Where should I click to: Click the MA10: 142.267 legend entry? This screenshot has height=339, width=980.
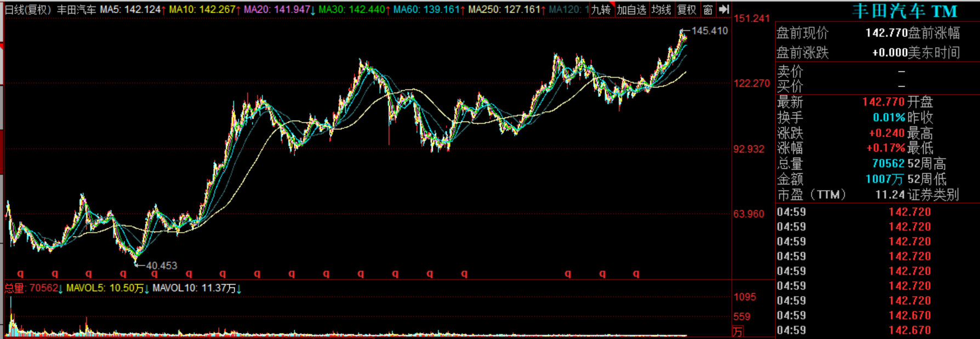(x=205, y=10)
